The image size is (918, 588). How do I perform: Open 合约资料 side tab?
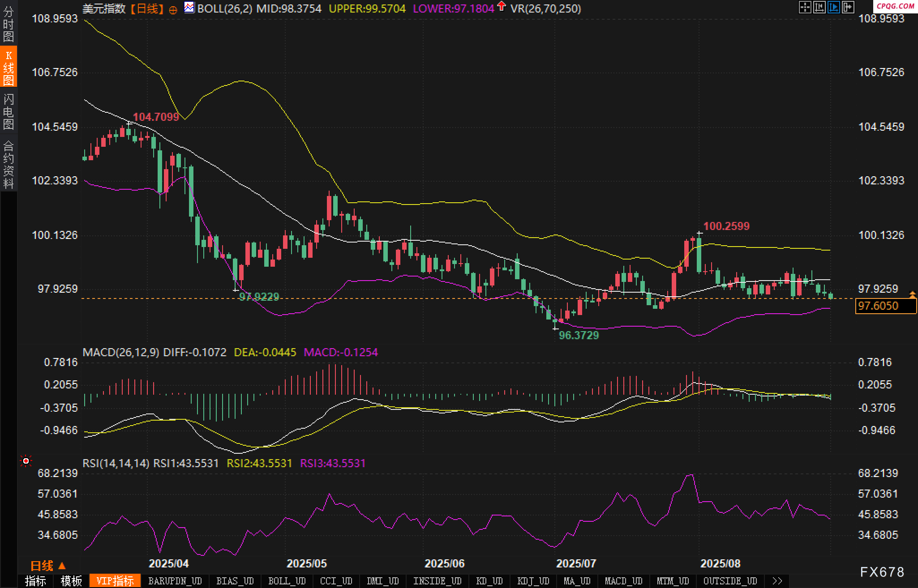click(x=9, y=163)
